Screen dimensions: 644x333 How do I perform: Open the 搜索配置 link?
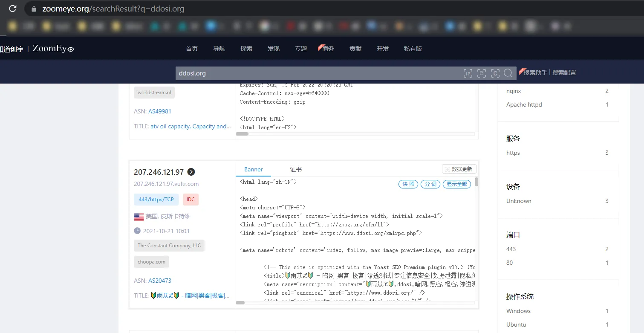[564, 72]
